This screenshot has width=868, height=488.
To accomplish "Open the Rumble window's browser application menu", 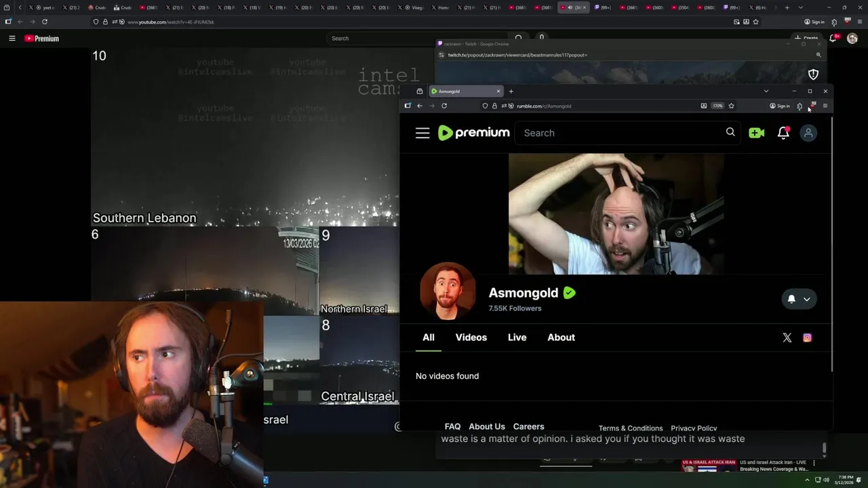I will tap(825, 106).
